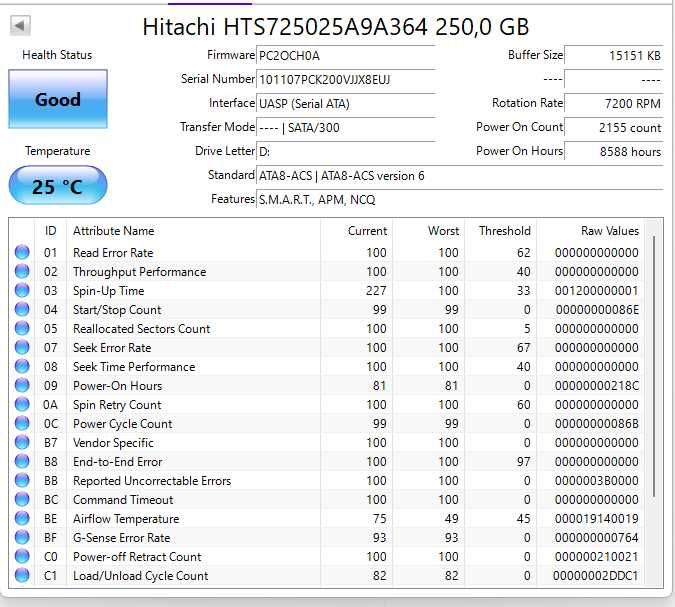Click the status orb for Spin Retry Count
Screen dimensions: 675x607
[x=22, y=404]
